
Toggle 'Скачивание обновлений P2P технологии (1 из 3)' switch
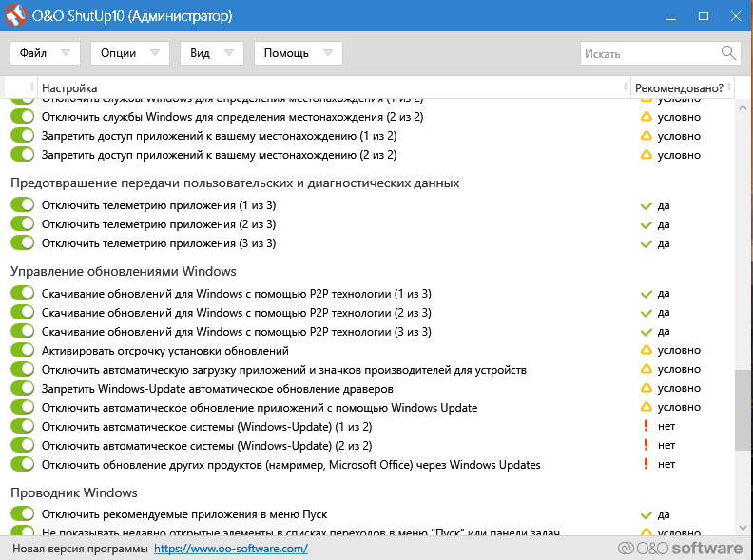(23, 294)
